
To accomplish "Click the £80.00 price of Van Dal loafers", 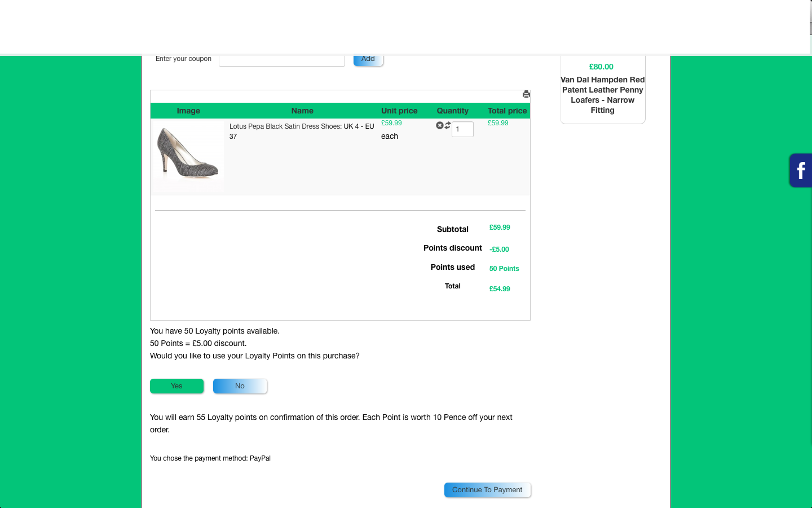I will pos(601,67).
